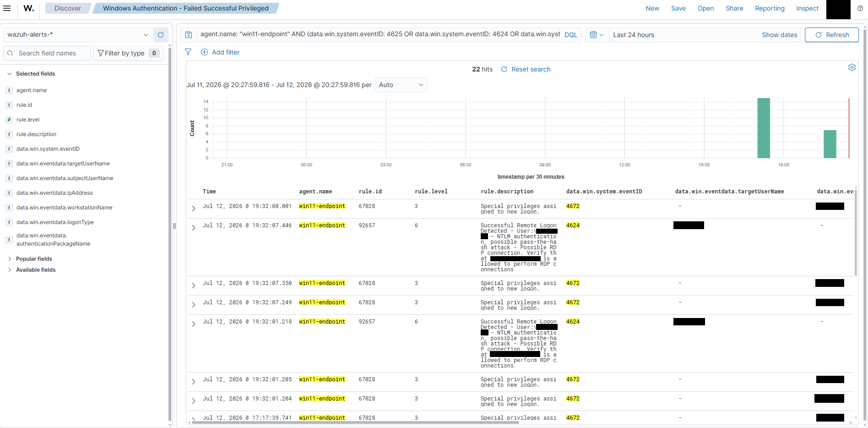
Task: Click the type icon beside data.win.eventdata.subjectUserName
Action: [x=9, y=178]
